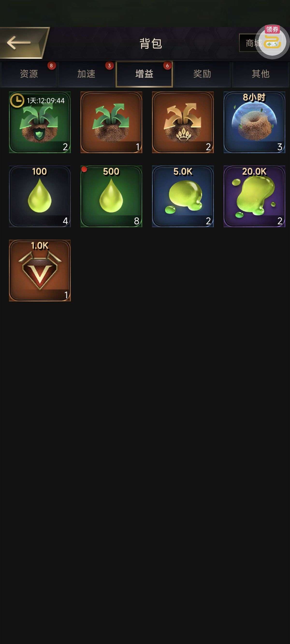The height and width of the screenshot is (644, 290).
Task: Select the 1.0K VIP points item
Action: point(40,270)
